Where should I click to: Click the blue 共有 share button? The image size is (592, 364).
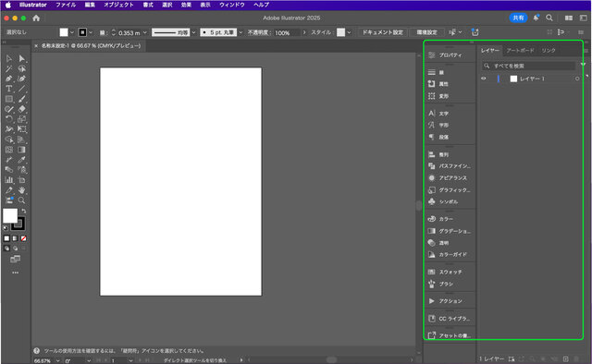coord(518,18)
